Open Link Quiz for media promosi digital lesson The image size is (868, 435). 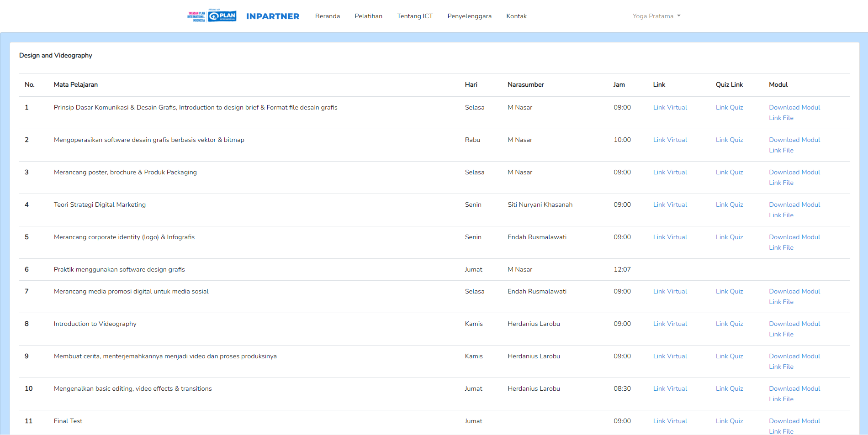729,291
